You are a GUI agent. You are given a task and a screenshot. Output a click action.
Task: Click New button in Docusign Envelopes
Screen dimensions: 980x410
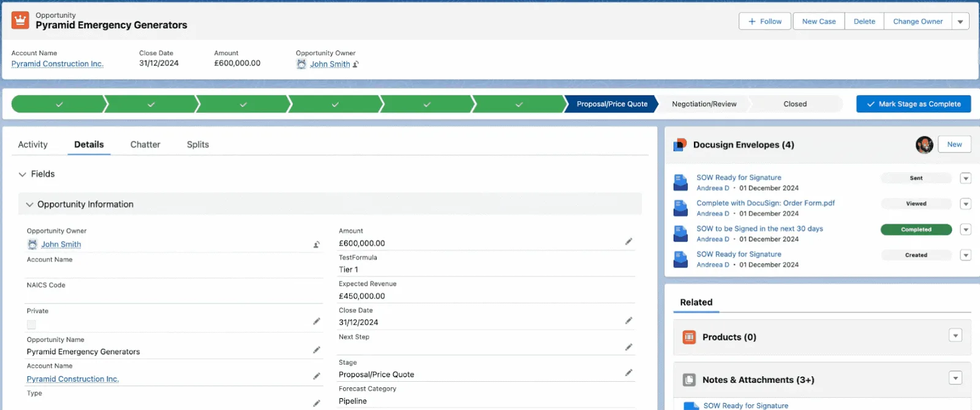(x=954, y=145)
